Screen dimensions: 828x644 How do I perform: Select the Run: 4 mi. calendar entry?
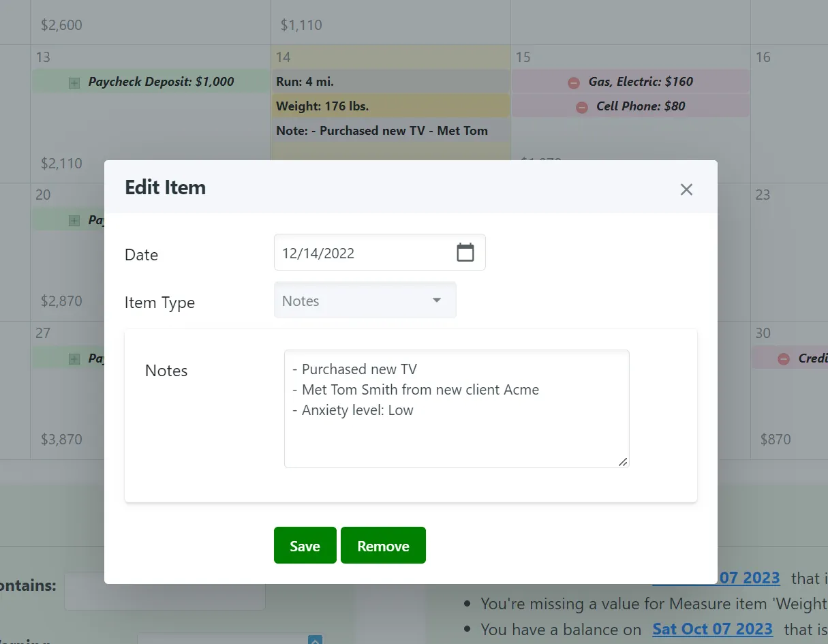coord(390,82)
